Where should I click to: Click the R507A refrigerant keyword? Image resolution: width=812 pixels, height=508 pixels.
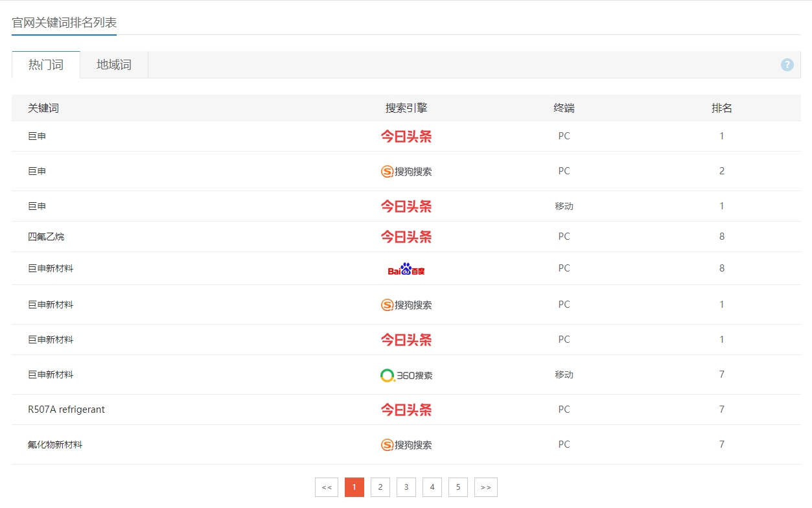click(x=66, y=410)
